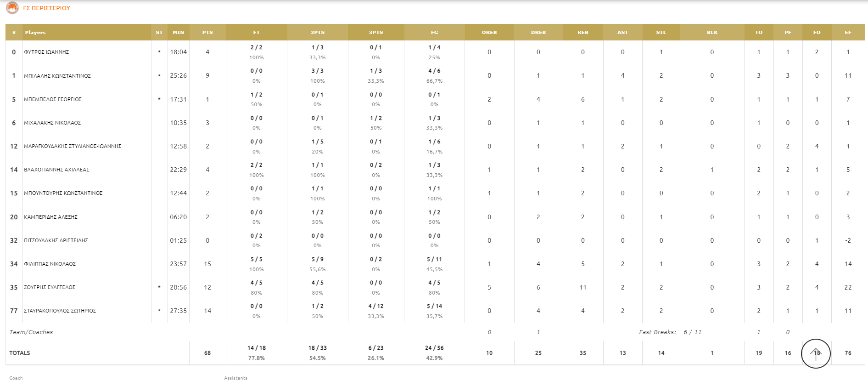Sort by the AST column header

pyautogui.click(x=622, y=33)
